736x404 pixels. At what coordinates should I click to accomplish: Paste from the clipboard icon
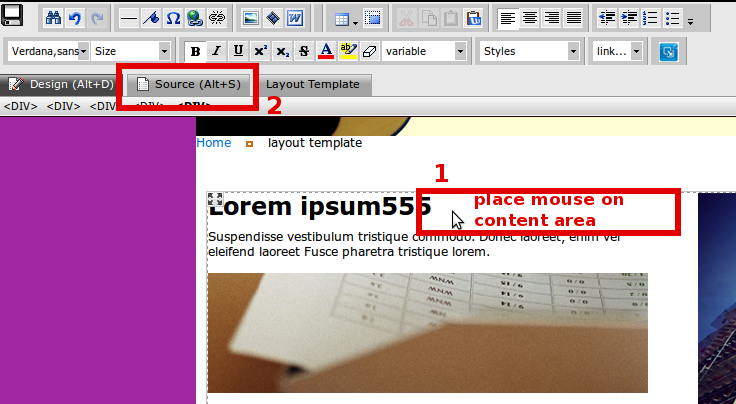pyautogui.click(x=451, y=18)
